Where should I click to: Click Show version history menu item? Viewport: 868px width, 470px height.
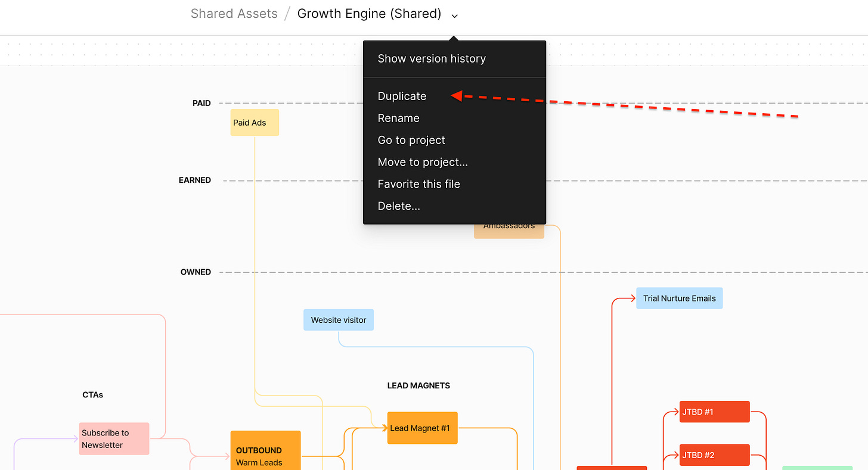click(454, 58)
